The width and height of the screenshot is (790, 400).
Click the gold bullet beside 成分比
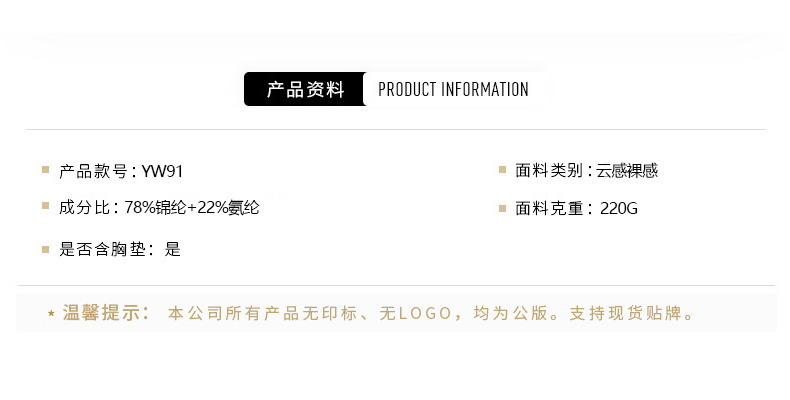[46, 206]
